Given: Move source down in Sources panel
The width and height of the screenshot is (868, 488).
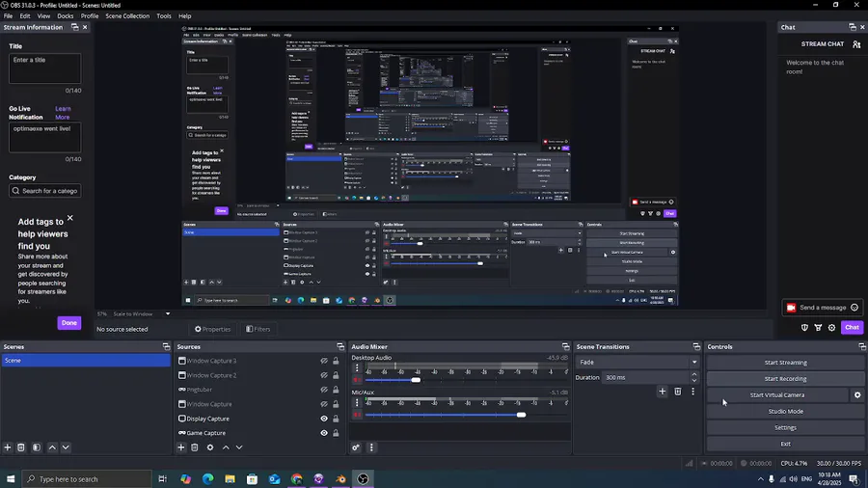Looking at the screenshot, I should point(239,447).
